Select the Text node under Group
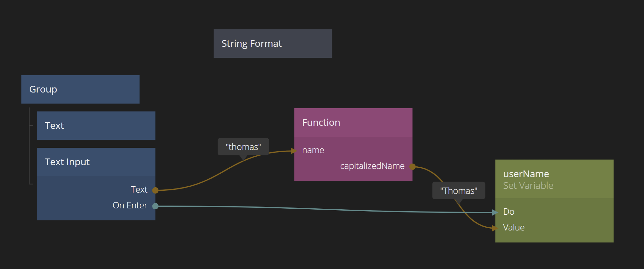644x269 pixels. pyautogui.click(x=96, y=126)
